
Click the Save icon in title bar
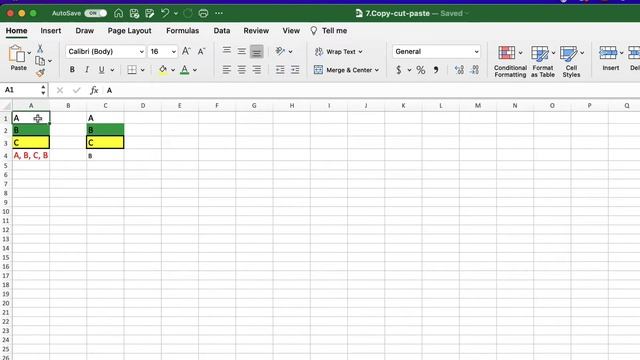click(134, 13)
